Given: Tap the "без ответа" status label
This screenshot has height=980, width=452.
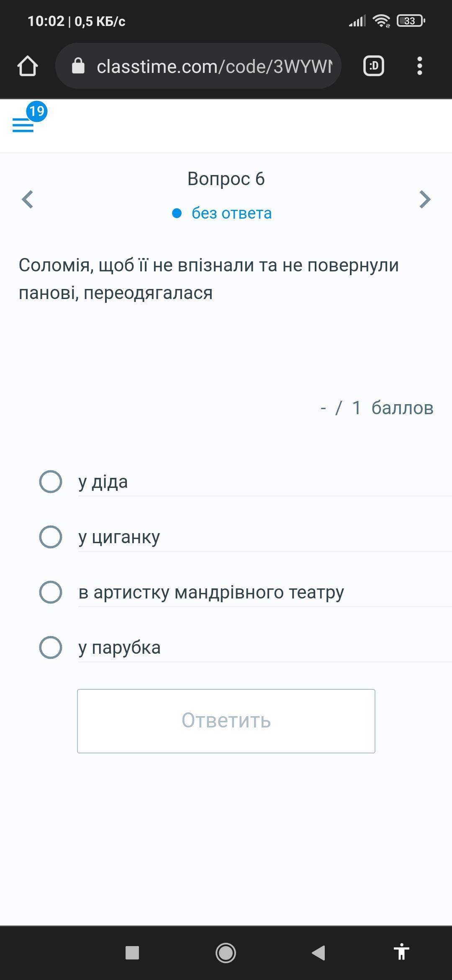Looking at the screenshot, I should pyautogui.click(x=231, y=213).
